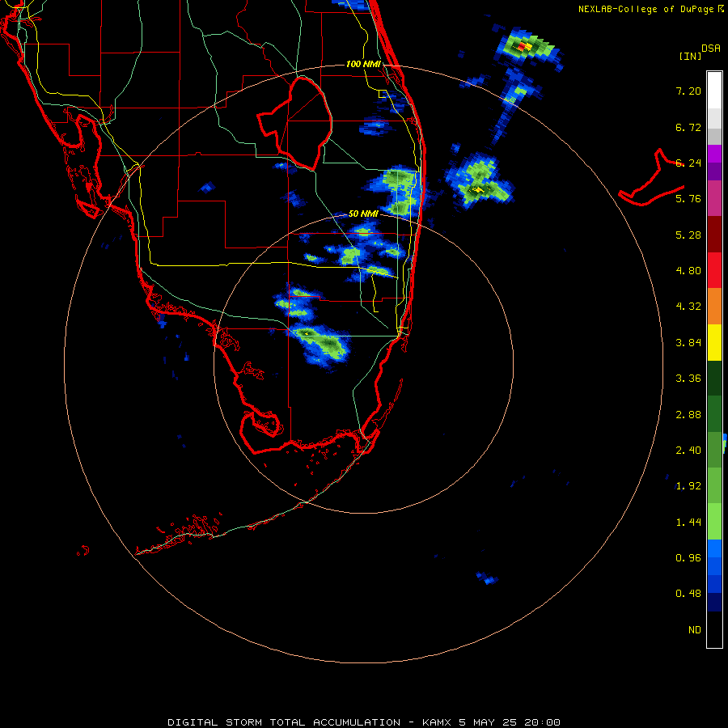Select the 2.40 legend value

coord(688,451)
